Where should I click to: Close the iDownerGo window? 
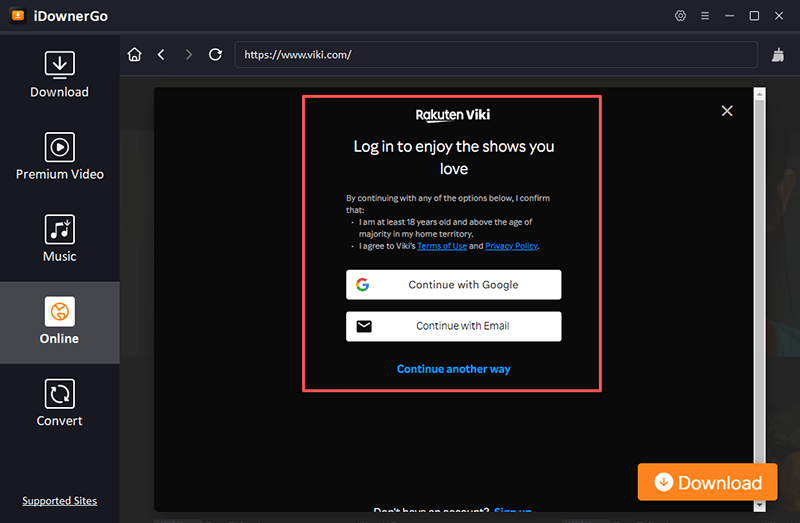point(779,16)
